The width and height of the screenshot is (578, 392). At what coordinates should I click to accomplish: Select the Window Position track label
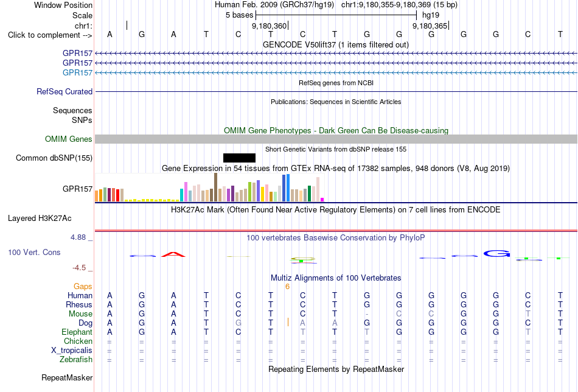point(63,5)
